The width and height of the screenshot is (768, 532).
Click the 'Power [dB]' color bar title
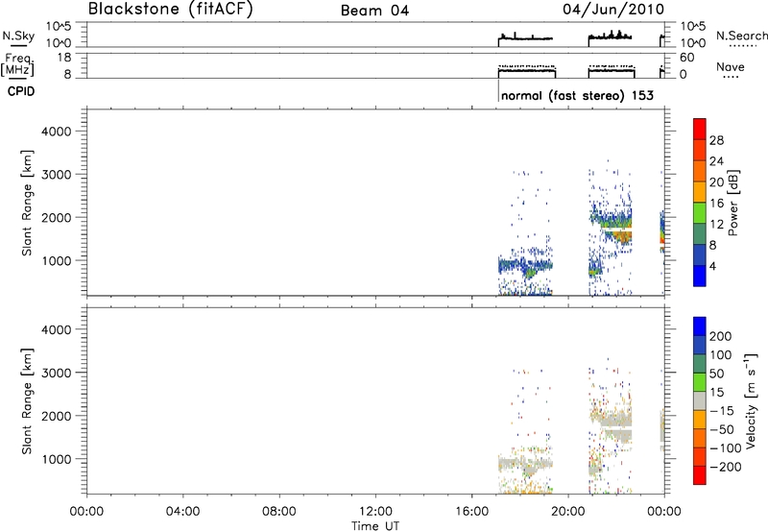(x=733, y=203)
